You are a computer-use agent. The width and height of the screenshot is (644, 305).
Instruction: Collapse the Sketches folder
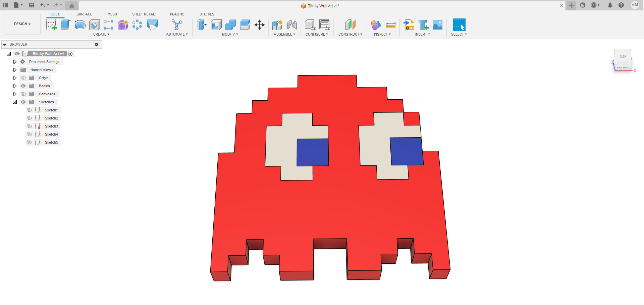[15, 102]
